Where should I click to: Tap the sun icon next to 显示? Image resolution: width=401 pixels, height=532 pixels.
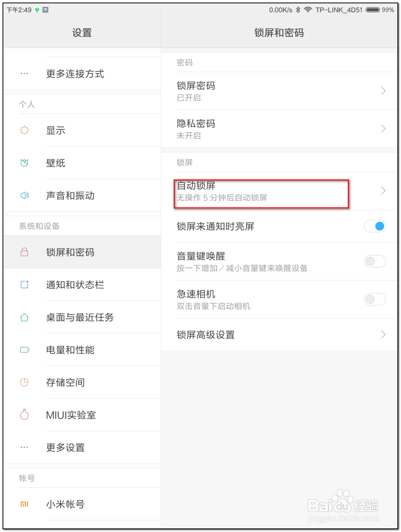coord(24,130)
